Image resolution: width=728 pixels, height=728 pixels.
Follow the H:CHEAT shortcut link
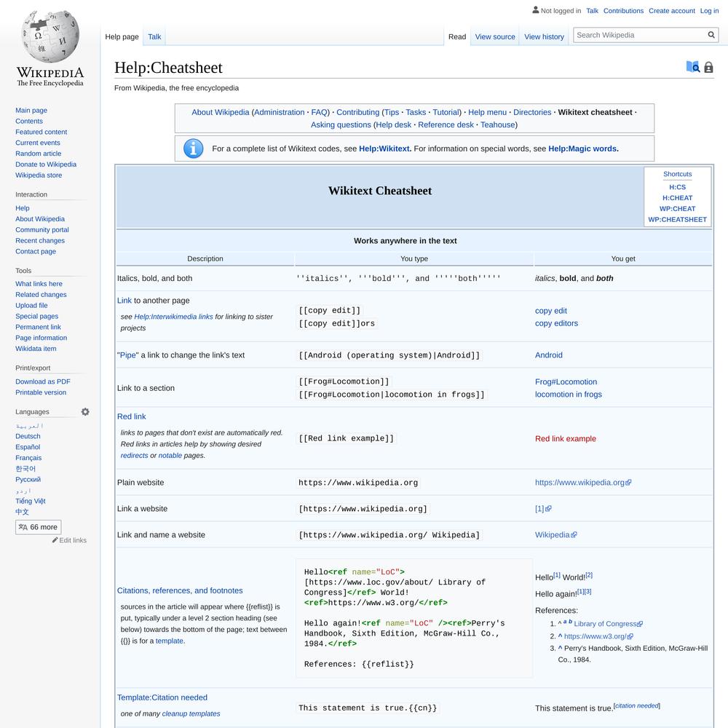pos(677,198)
